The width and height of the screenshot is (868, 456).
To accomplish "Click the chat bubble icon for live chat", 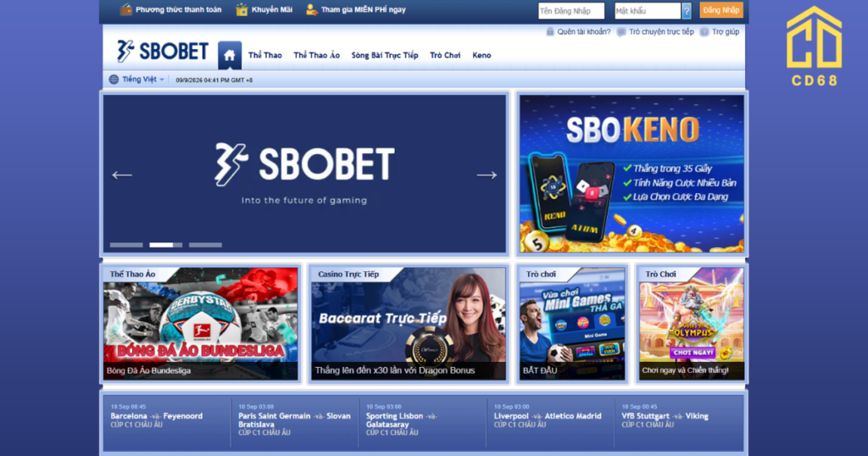I will [621, 32].
